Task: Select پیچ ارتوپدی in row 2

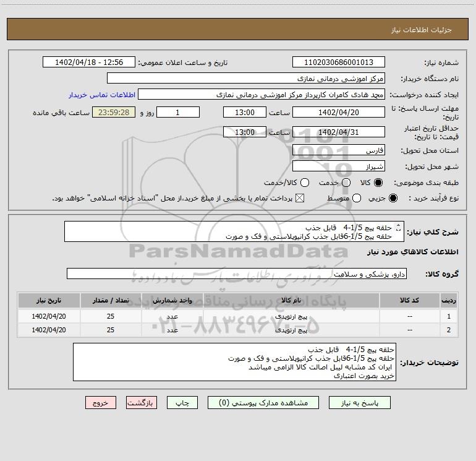Action: pos(291,330)
